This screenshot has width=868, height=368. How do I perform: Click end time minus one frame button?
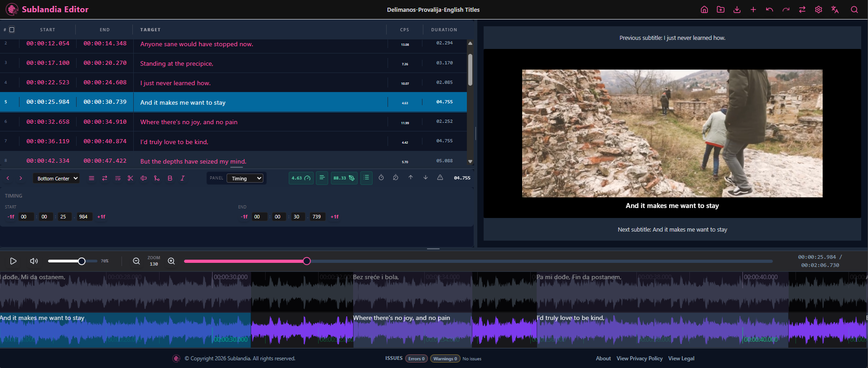pos(244,217)
